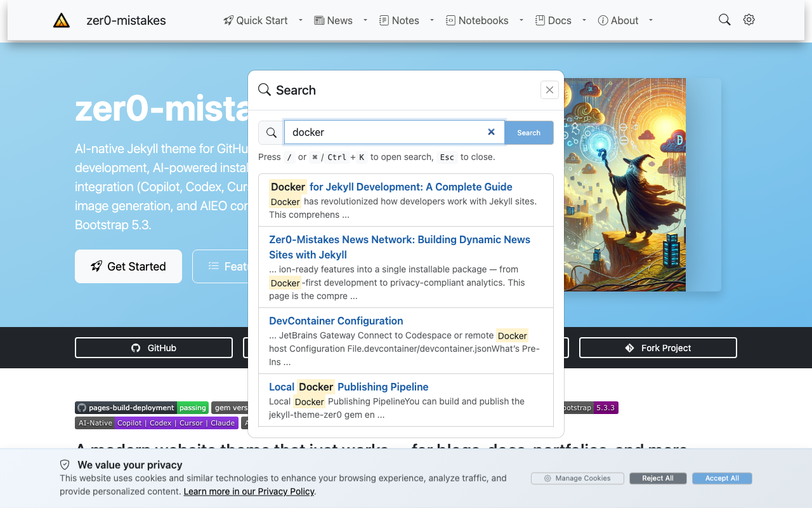The width and height of the screenshot is (812, 508).
Task: Click the Reject All cookies button
Action: click(x=658, y=478)
